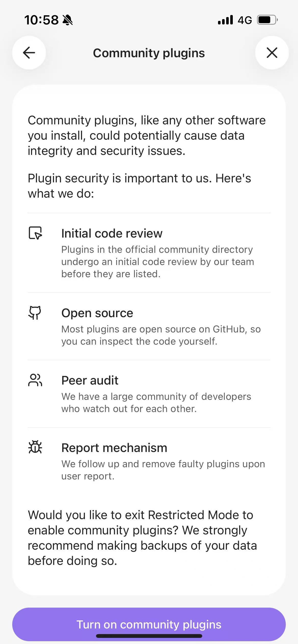Screen dimensions: 298x644
Task: Tap the Community plugins title
Action: tap(149, 53)
